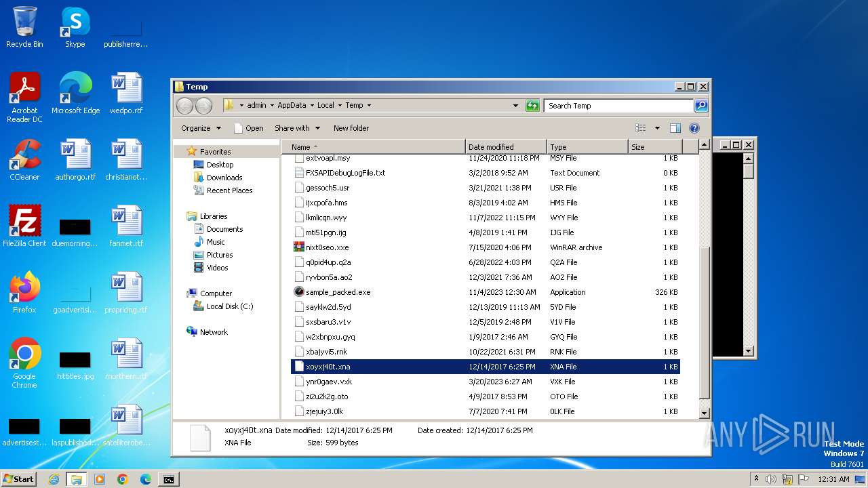Click the Start button

tap(19, 479)
